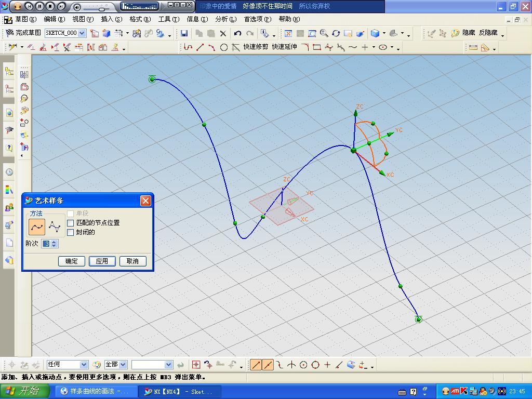Close the 艺术样条 dialog
Screen dimensions: 532x399
[145, 201]
